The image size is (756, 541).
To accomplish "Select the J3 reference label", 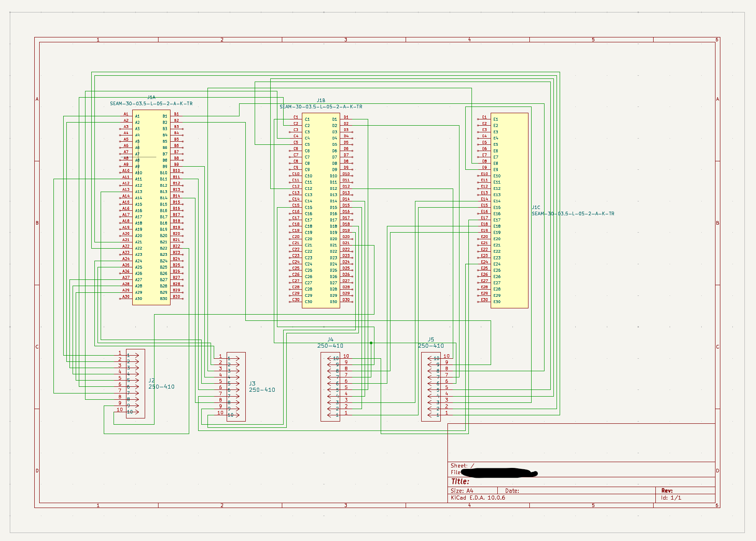I will pyautogui.click(x=252, y=384).
